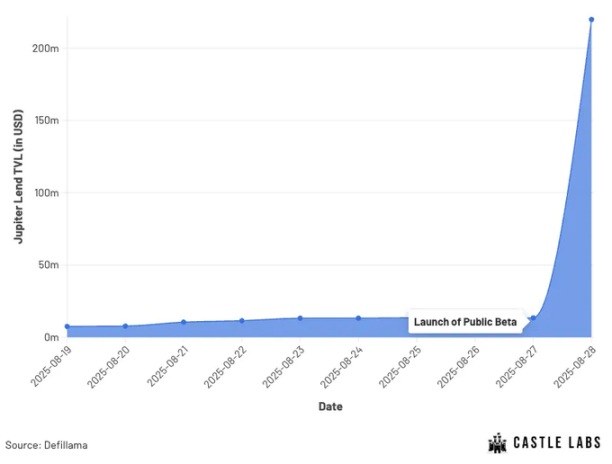Click the CASTLE LABS wordmark
The height and width of the screenshot is (464, 612).
pyautogui.click(x=557, y=443)
